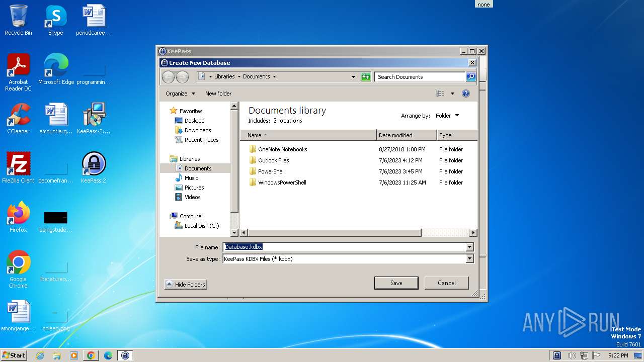This screenshot has width=644, height=362.
Task: Select Recent Places under Favorites
Action: [x=201, y=140]
